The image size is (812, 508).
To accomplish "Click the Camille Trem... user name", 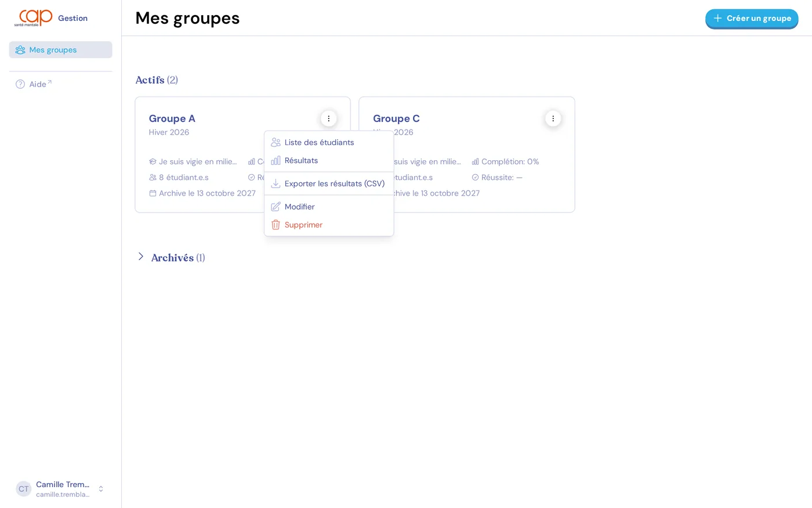I will (63, 484).
